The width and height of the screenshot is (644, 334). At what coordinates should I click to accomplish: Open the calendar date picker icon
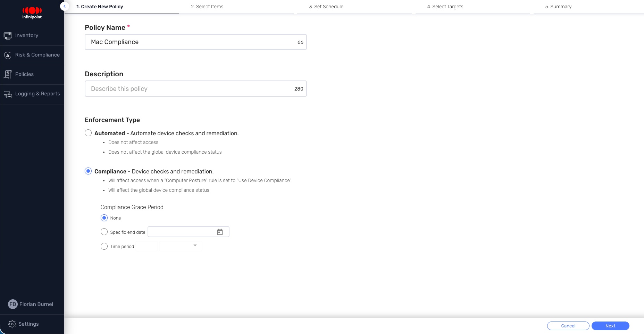tap(220, 232)
